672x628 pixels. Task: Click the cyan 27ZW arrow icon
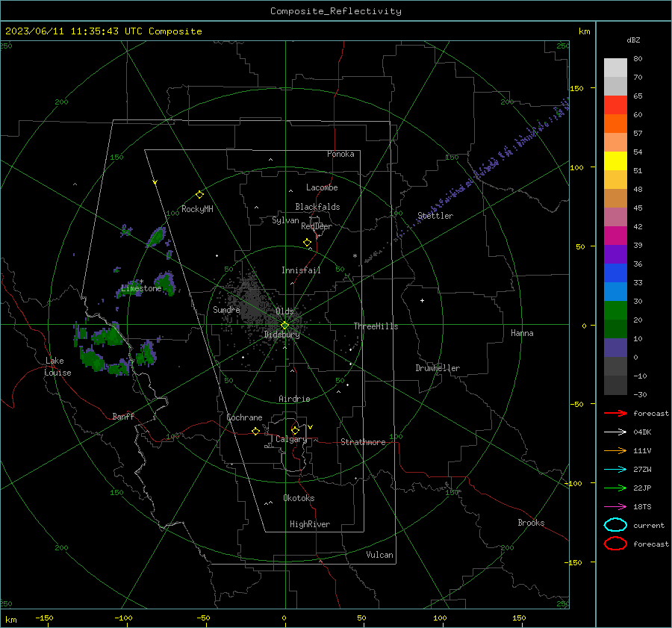click(x=615, y=470)
